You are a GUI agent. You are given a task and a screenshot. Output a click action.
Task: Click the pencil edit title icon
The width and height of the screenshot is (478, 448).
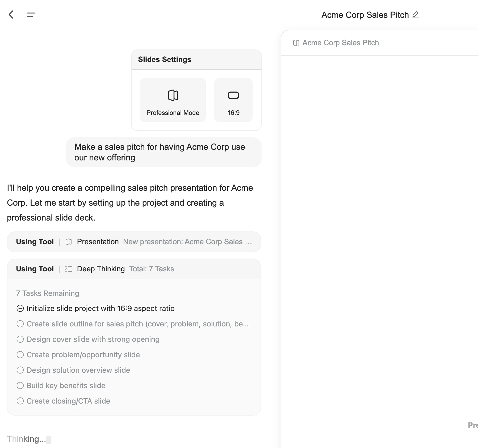click(415, 15)
